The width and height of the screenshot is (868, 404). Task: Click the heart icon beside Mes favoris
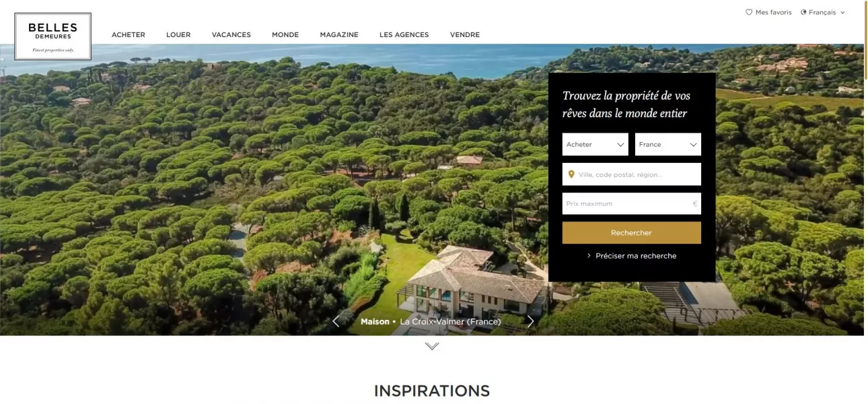click(749, 12)
